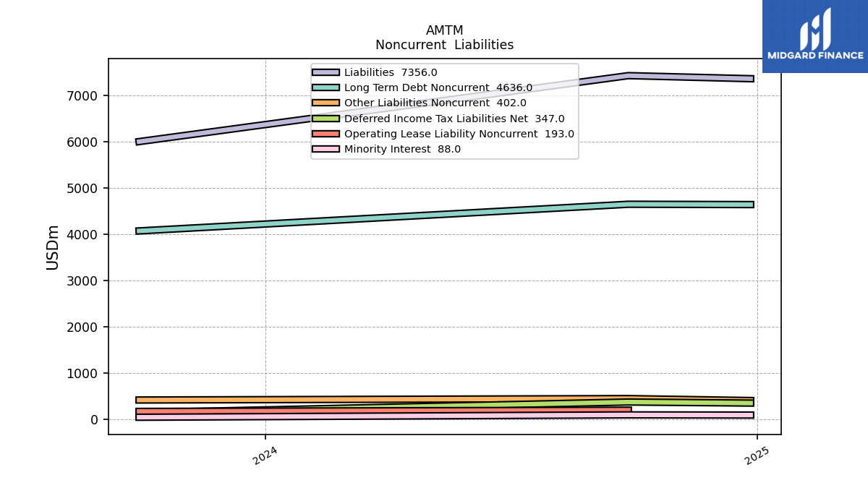
Task: Select the 'Liabilities 7356.0' legend label
Action: (391, 72)
